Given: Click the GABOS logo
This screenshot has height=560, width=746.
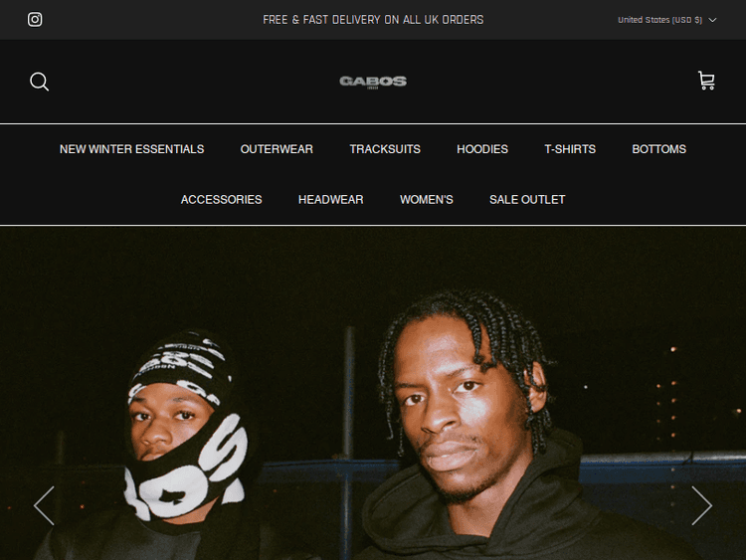Looking at the screenshot, I should pyautogui.click(x=373, y=82).
